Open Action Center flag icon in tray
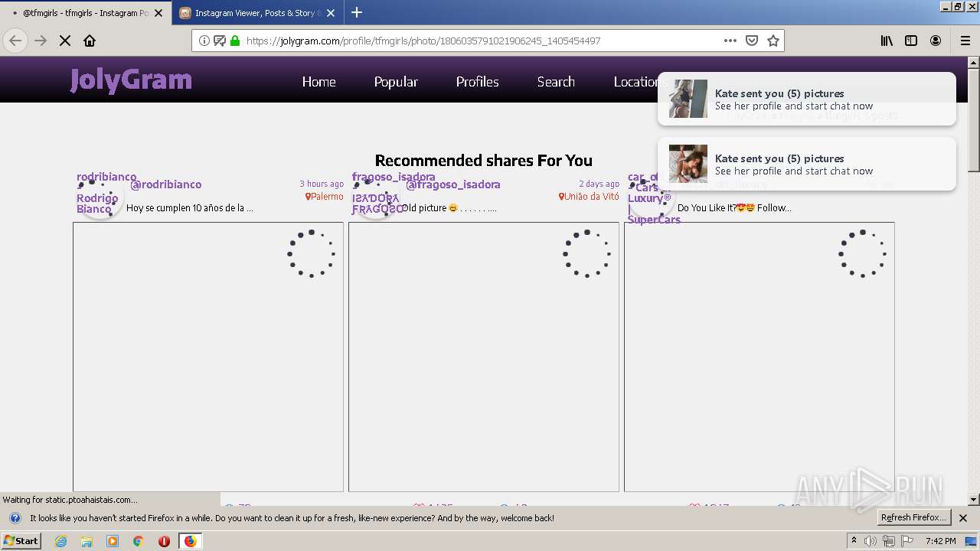Screen dimensions: 980x551 (906, 541)
